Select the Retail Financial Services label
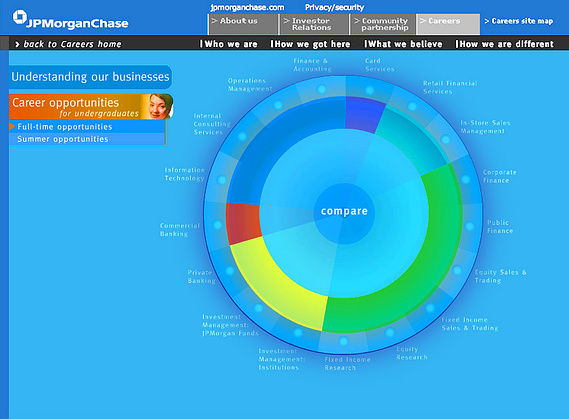Image resolution: width=569 pixels, height=419 pixels. pyautogui.click(x=450, y=87)
